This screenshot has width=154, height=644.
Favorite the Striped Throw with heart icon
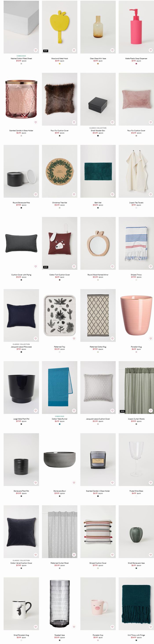tap(151, 266)
